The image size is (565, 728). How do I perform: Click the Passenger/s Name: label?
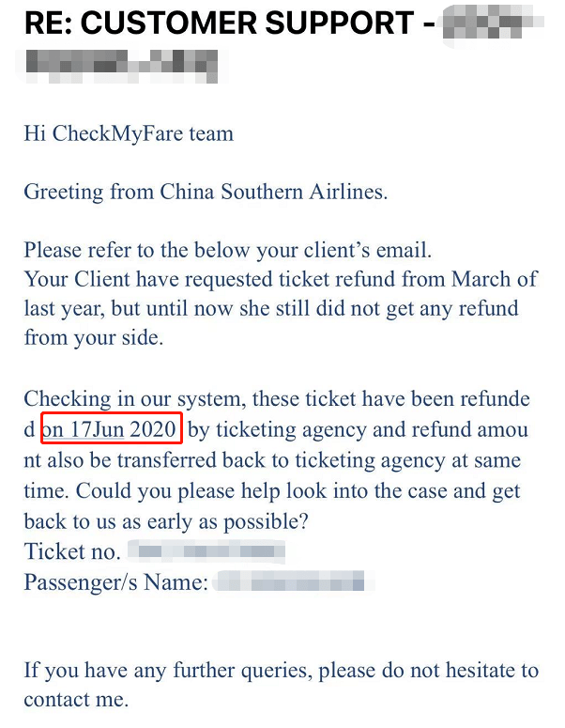[116, 581]
